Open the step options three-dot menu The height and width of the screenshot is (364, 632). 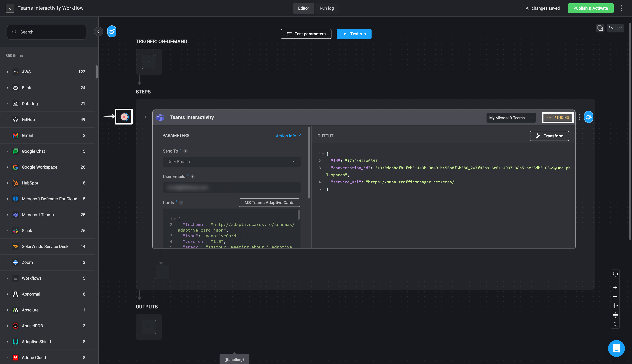point(579,117)
